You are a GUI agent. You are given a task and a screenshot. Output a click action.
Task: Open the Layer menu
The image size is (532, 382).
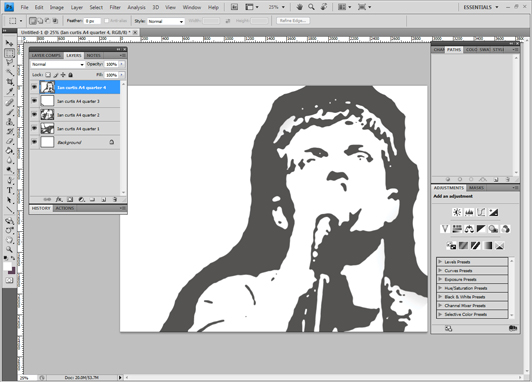[77, 7]
